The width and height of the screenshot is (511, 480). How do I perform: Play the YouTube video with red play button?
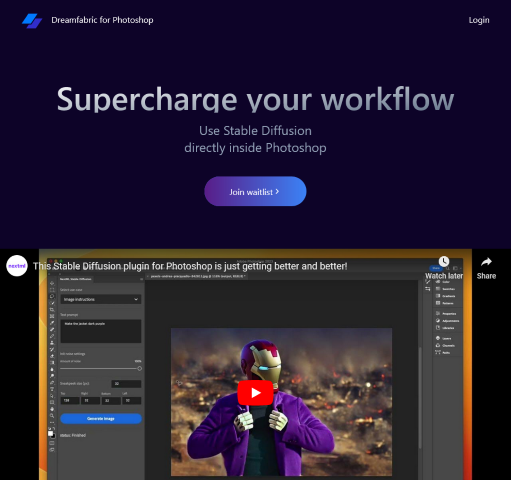coord(256,393)
